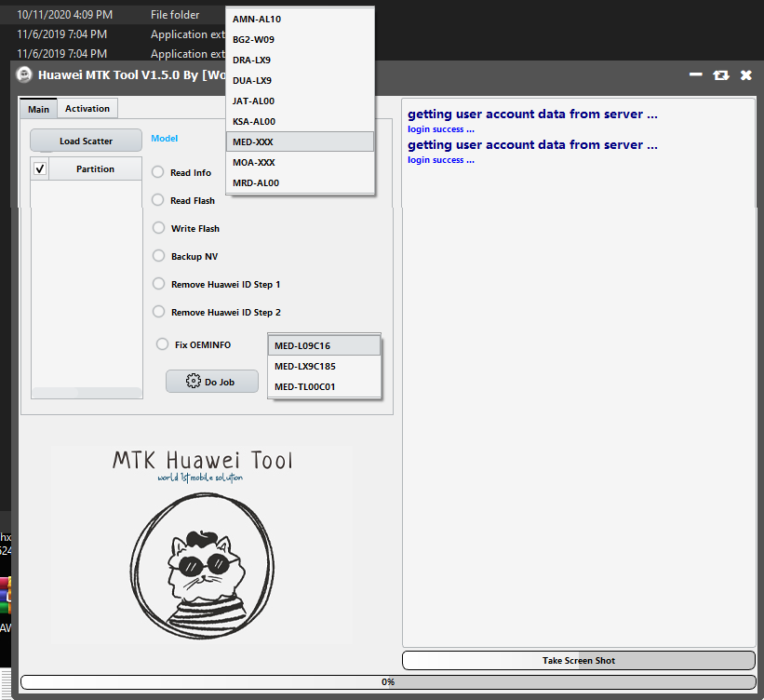Select MED-LX9C185 variant
This screenshot has width=764, height=700.
[324, 366]
